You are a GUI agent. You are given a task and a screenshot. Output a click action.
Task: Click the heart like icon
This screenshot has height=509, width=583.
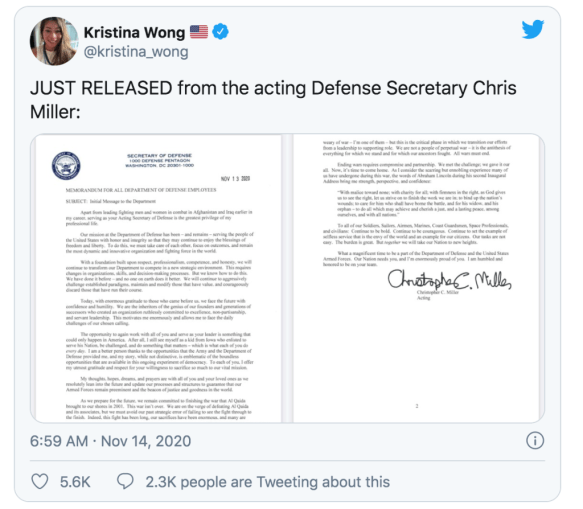click(x=40, y=481)
